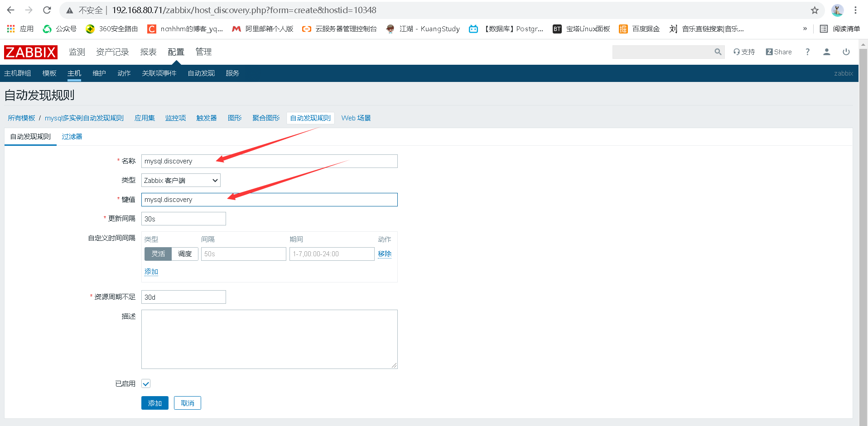868x426 pixels.
Task: Open the 百度掘金 bookmark
Action: 639,29
